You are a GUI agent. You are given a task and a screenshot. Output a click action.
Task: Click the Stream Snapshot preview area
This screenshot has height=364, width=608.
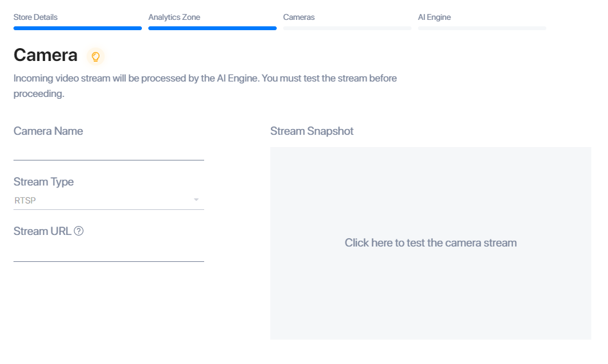click(430, 243)
